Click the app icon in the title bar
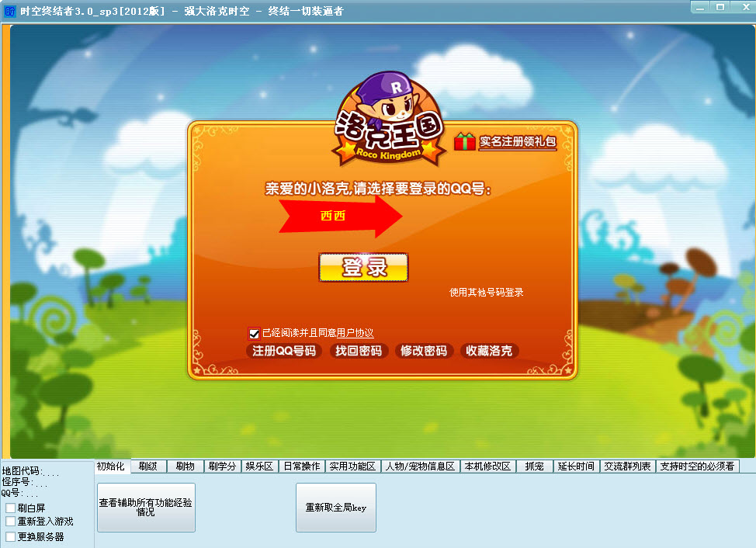756x548 pixels. [9, 11]
